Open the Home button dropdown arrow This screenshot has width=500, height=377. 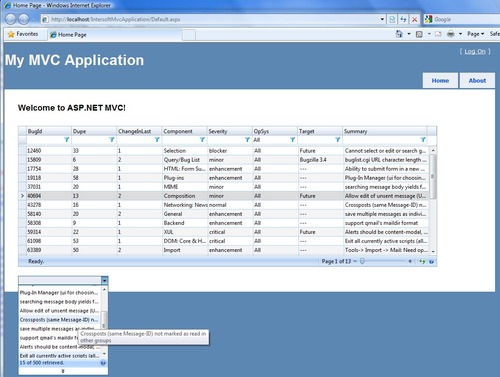point(409,34)
